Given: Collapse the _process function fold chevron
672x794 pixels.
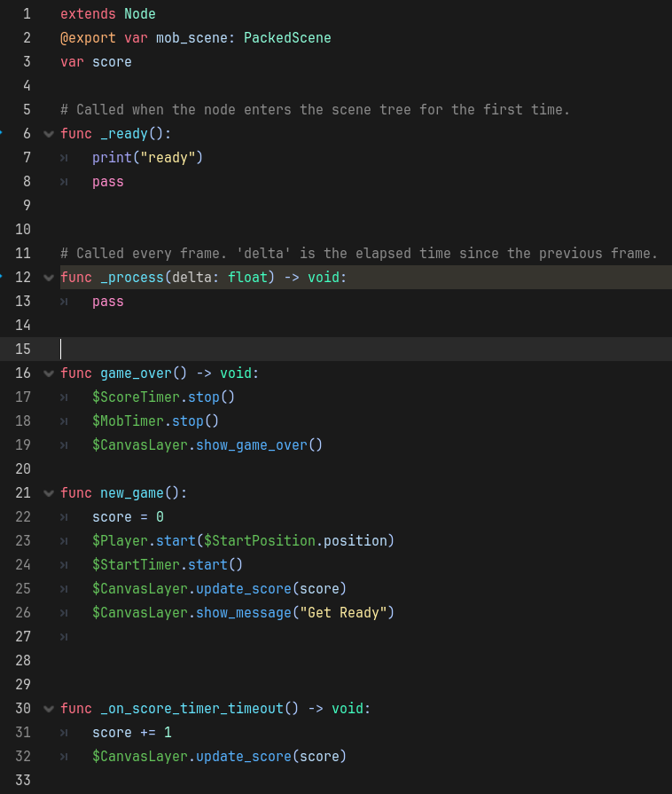Looking at the screenshot, I should 49,278.
